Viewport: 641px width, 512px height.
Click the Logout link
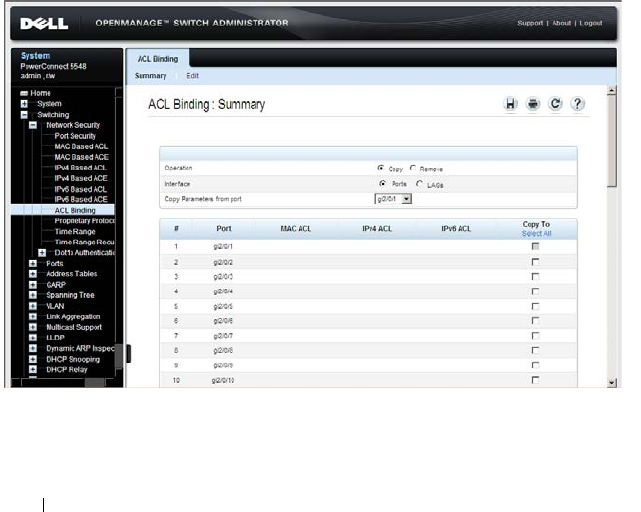click(x=591, y=23)
